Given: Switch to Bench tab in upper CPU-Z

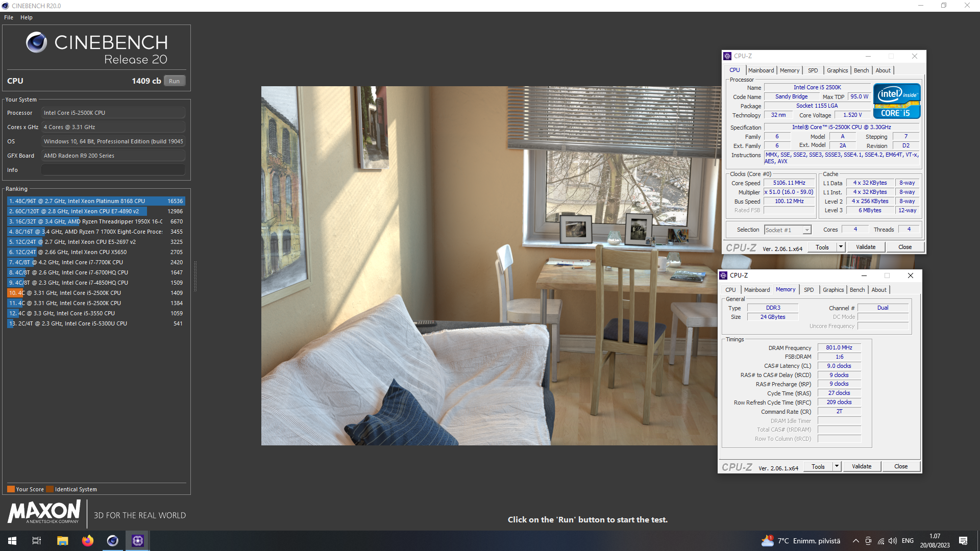Looking at the screenshot, I should tap(861, 70).
